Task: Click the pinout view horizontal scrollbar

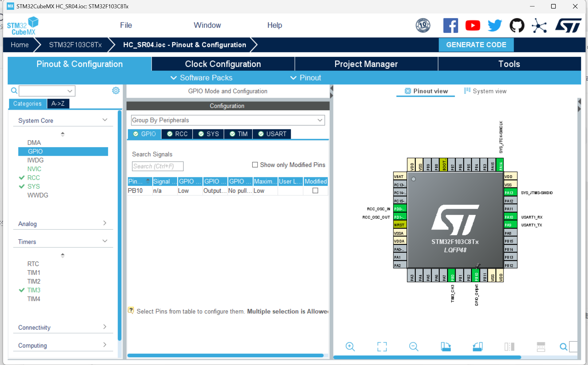Action: pyautogui.click(x=427, y=357)
